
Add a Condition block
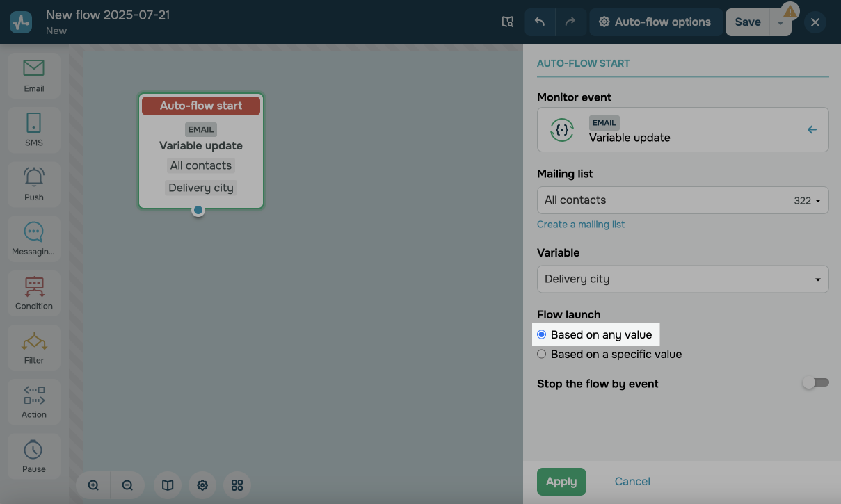33,293
